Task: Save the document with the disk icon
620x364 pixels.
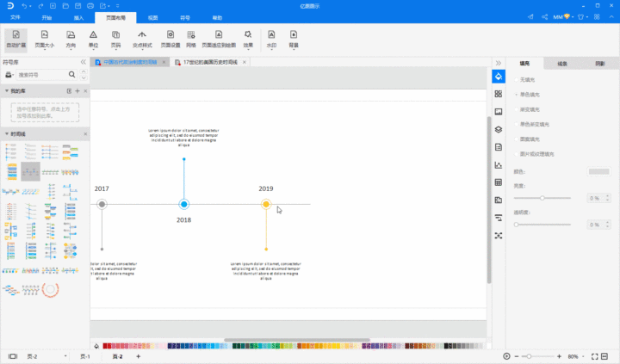Action: tap(77, 6)
